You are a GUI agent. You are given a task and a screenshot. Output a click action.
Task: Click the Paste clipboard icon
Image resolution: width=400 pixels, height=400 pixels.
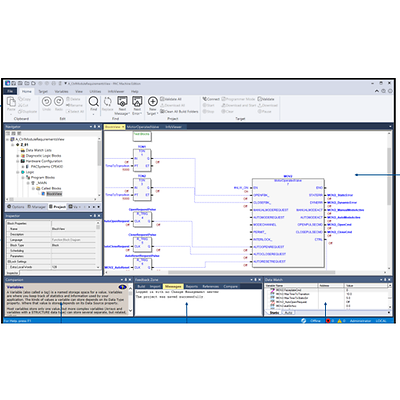(x=11, y=102)
